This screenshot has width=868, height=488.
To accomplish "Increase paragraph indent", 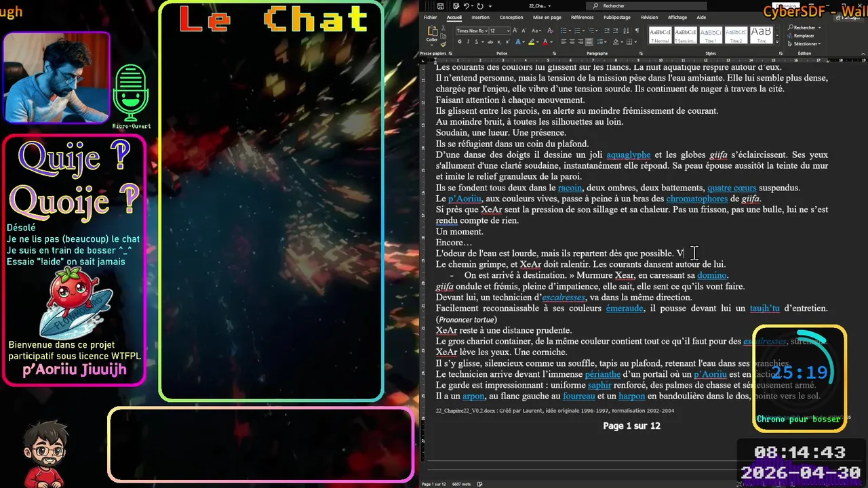I will (616, 30).
